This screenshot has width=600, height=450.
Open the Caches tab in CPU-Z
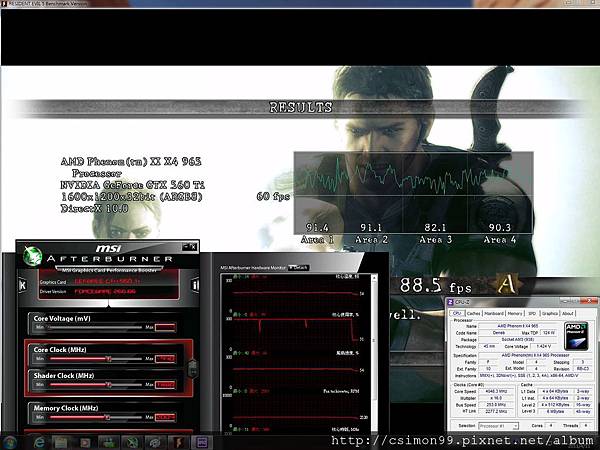pyautogui.click(x=473, y=313)
